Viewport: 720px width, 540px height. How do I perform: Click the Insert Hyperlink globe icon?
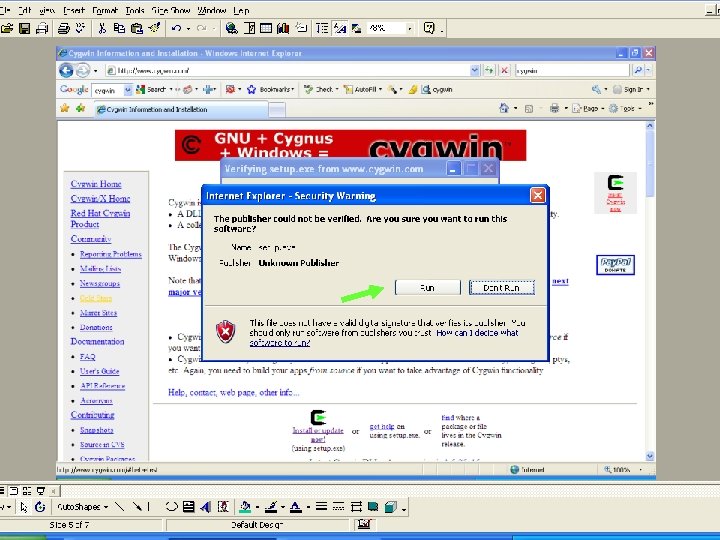231,28
